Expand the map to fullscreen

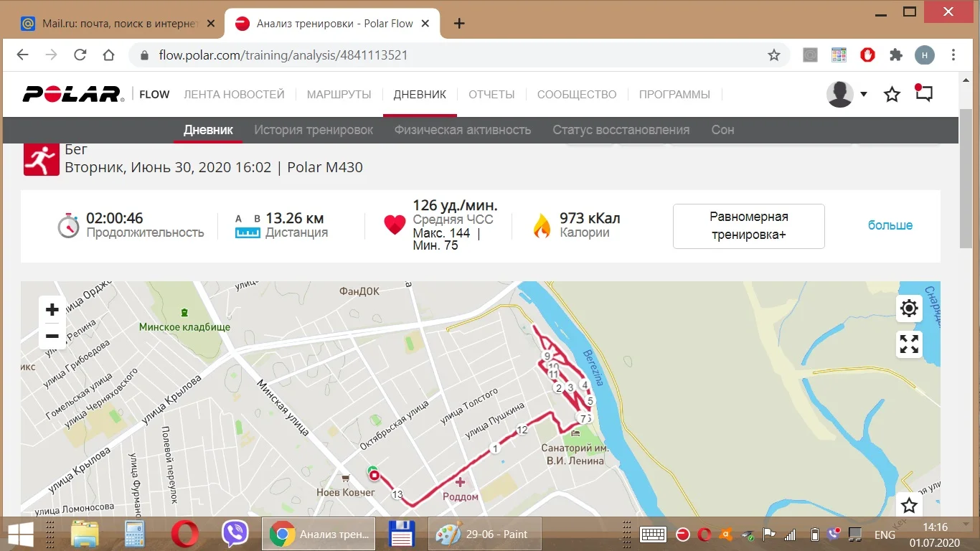point(909,344)
